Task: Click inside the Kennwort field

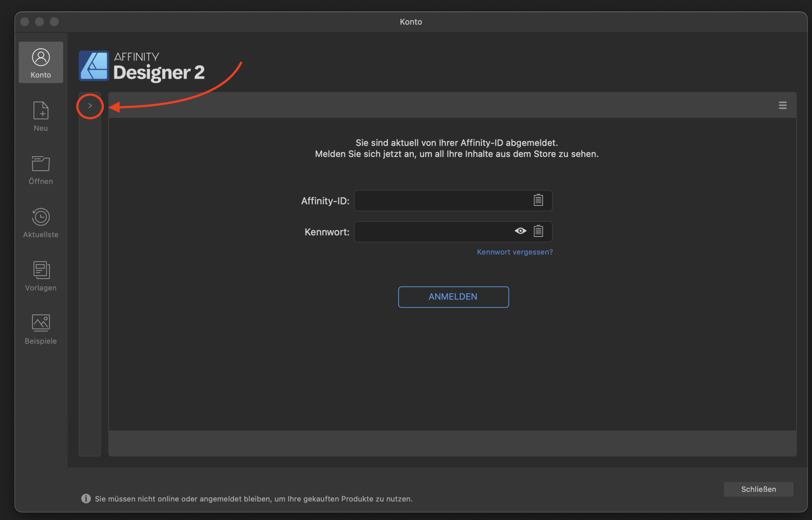Action: pyautogui.click(x=432, y=232)
